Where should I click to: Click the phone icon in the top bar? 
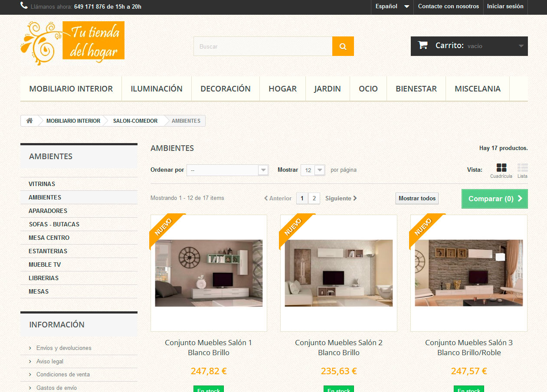[x=24, y=7]
